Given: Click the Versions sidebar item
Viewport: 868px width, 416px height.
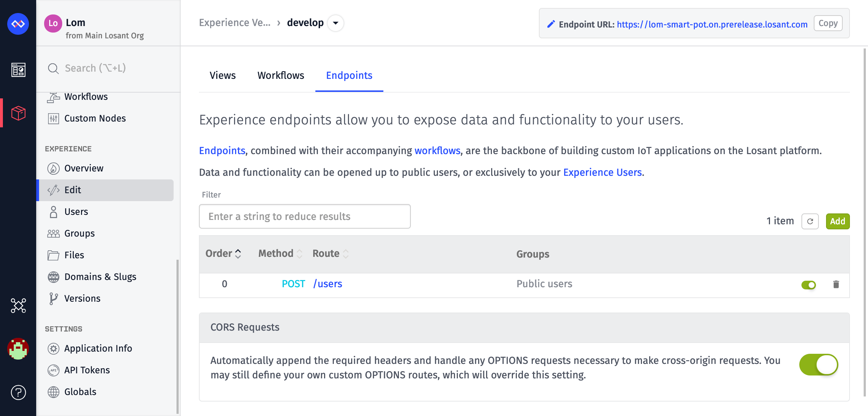Looking at the screenshot, I should click(x=105, y=299).
